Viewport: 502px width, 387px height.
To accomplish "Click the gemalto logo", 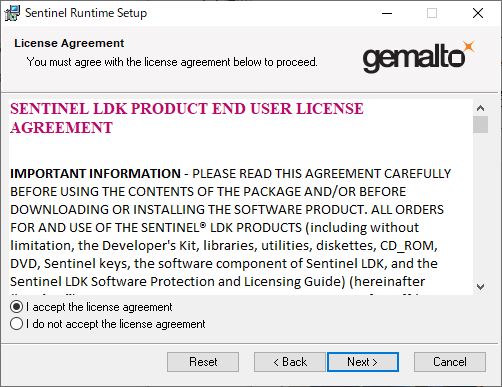I will pos(418,57).
